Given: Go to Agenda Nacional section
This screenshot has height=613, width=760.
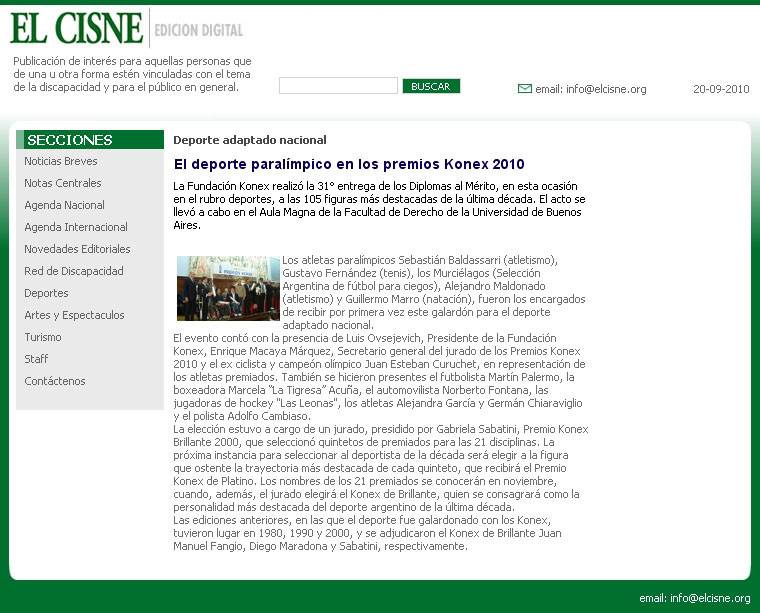Looking at the screenshot, I should click(64, 205).
